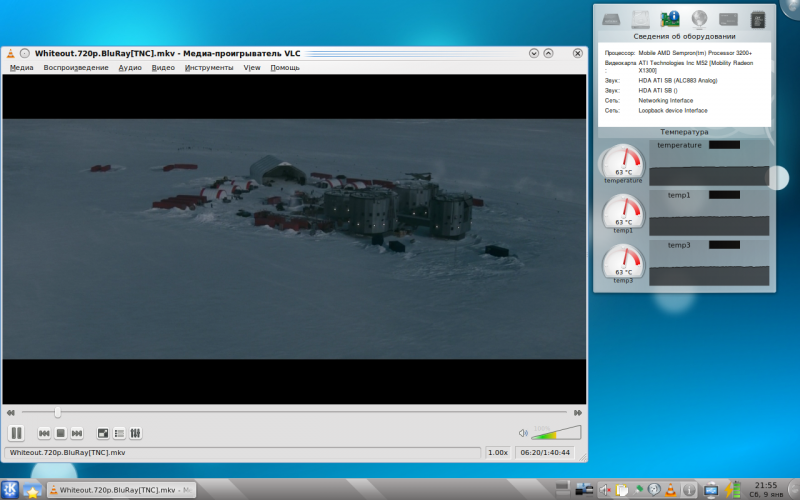Screen dimensions: 800x500
Task: Click the temperature 63 °C gauge
Action: coord(623,163)
